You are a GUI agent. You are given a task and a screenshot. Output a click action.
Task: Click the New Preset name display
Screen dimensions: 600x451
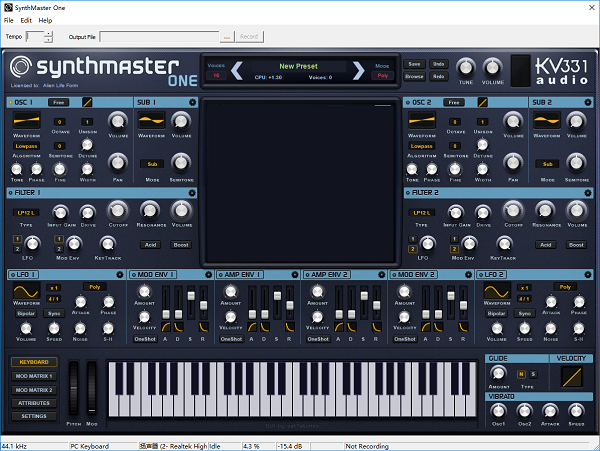[298, 66]
